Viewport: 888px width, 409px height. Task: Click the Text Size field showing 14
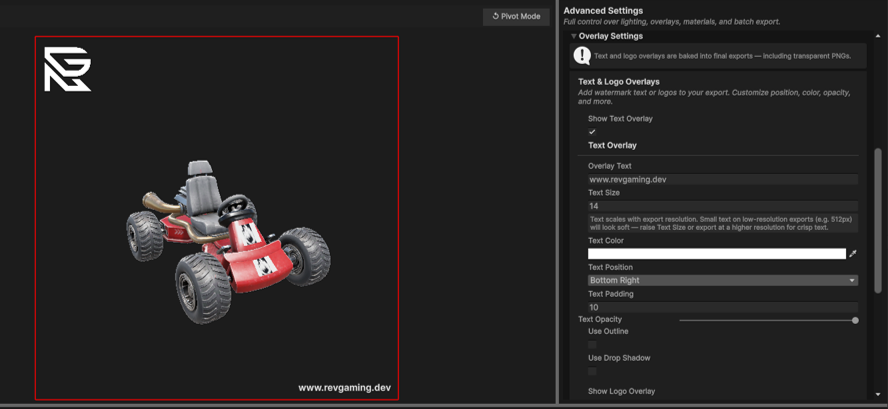[x=723, y=206]
